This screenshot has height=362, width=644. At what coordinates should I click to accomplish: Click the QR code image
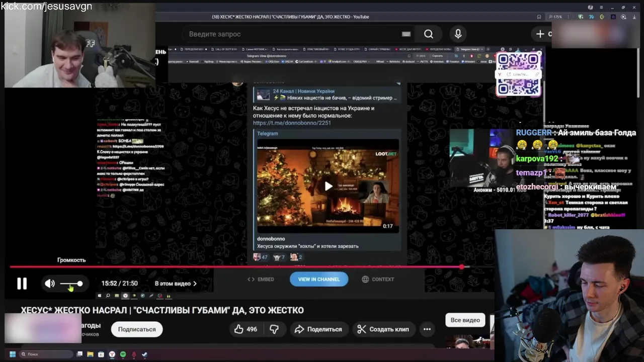(x=518, y=74)
